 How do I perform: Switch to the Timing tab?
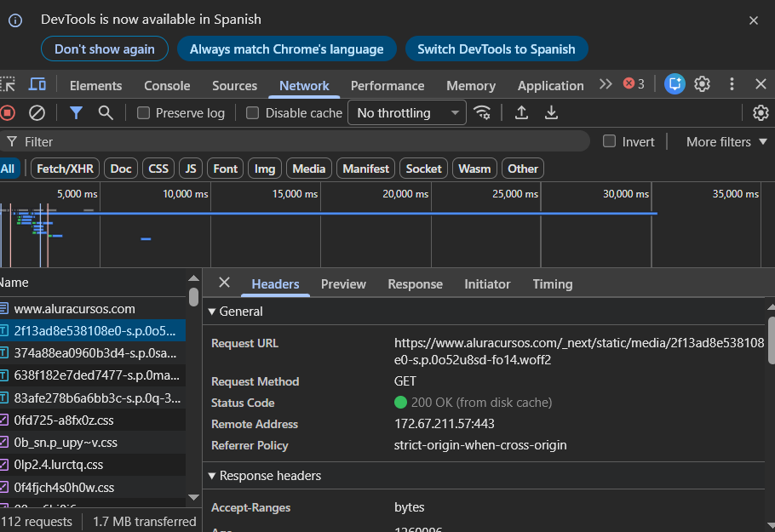[552, 283]
